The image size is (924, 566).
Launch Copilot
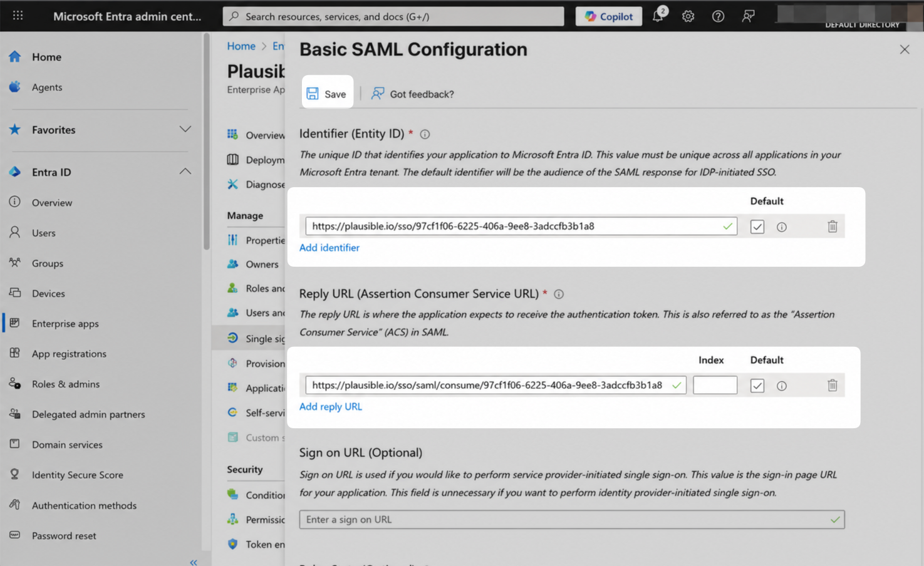(x=609, y=16)
